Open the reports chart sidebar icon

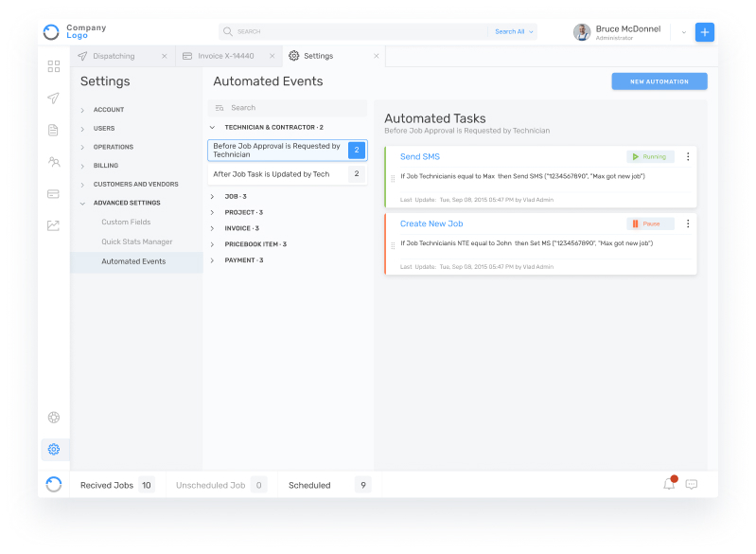54,225
